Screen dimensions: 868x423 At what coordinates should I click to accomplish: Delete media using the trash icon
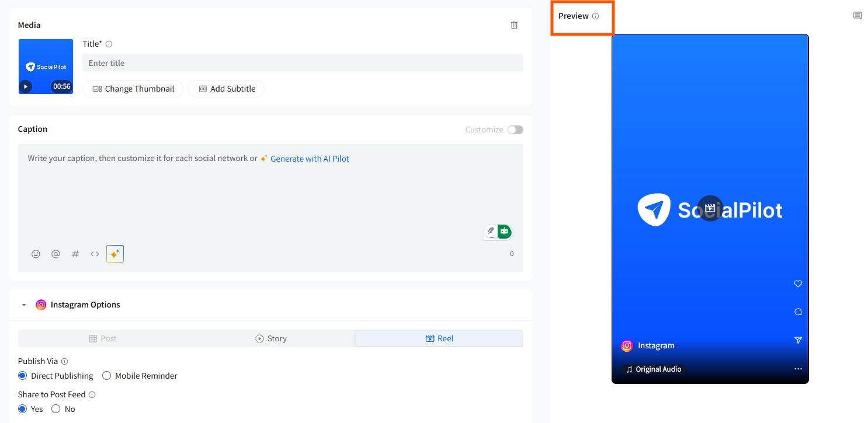pyautogui.click(x=514, y=25)
